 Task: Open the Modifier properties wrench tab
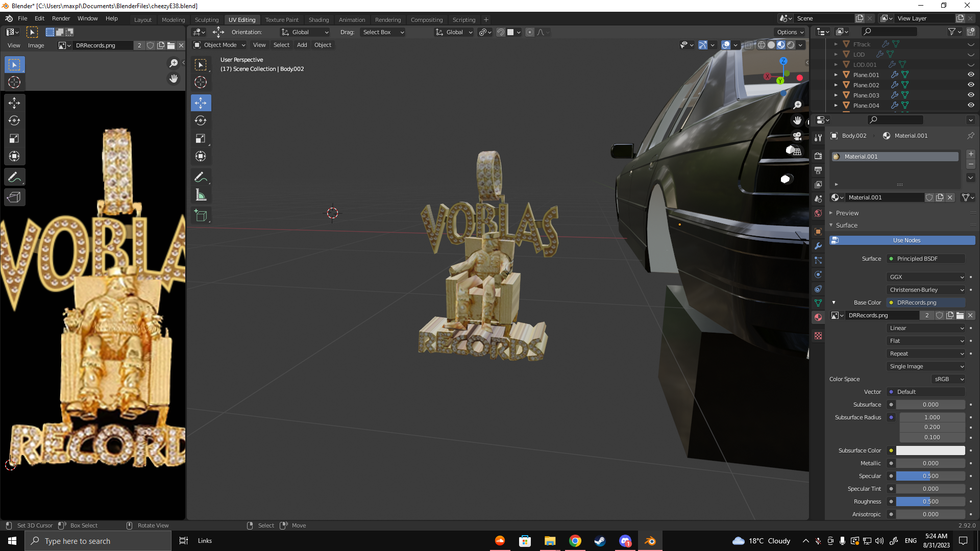tap(818, 246)
